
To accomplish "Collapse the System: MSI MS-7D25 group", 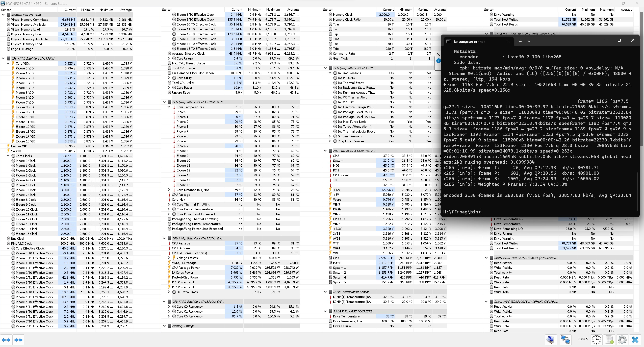I will (3, 15).
